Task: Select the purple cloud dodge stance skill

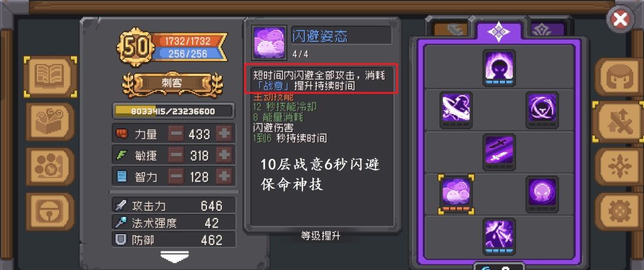Action: click(456, 194)
